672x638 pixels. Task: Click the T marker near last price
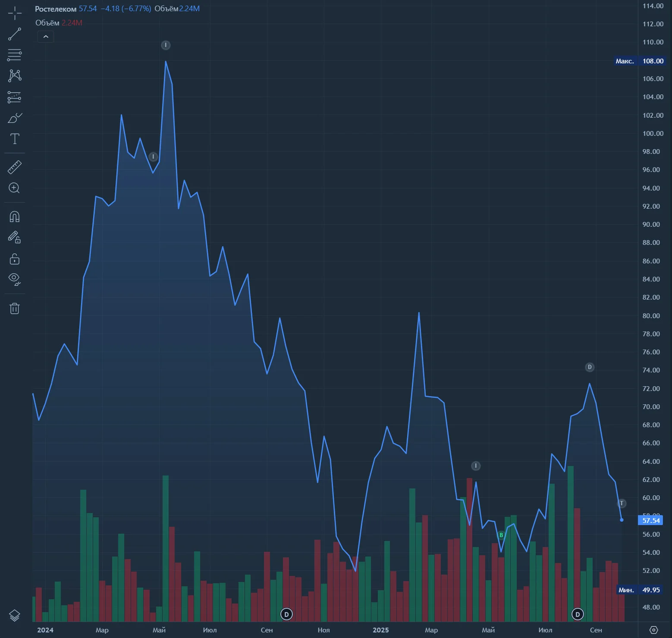(622, 503)
